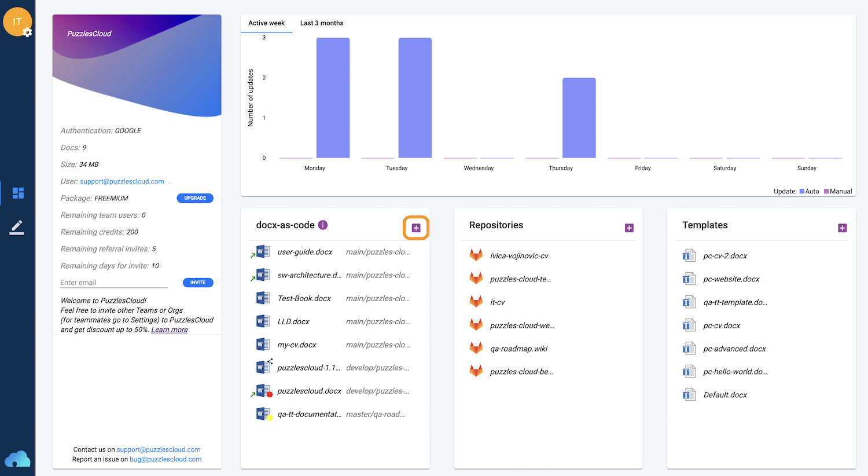This screenshot has width=868, height=476.
Task: Click the user email support@puzzlescloud.com
Action: [x=122, y=181]
